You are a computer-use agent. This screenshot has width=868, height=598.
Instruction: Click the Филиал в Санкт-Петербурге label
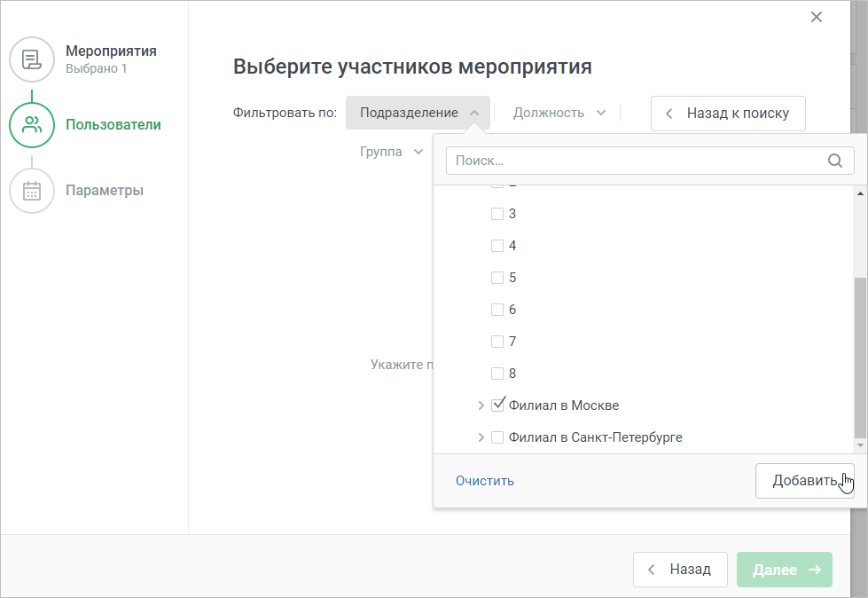(595, 437)
